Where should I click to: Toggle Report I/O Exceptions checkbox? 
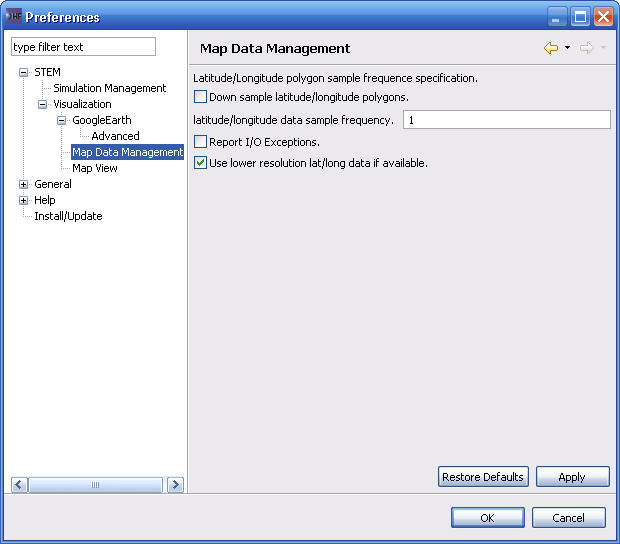[x=201, y=142]
